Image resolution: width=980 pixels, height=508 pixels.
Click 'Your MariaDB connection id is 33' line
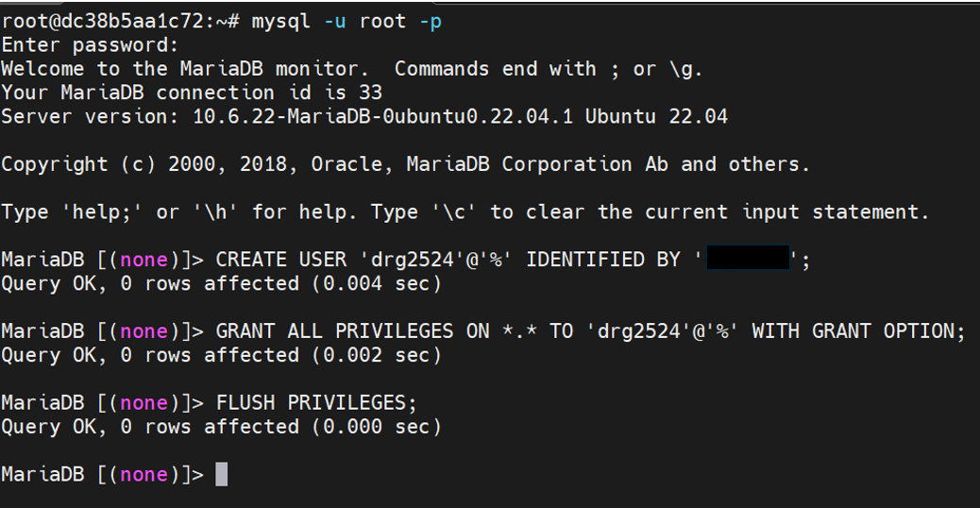coord(192,93)
